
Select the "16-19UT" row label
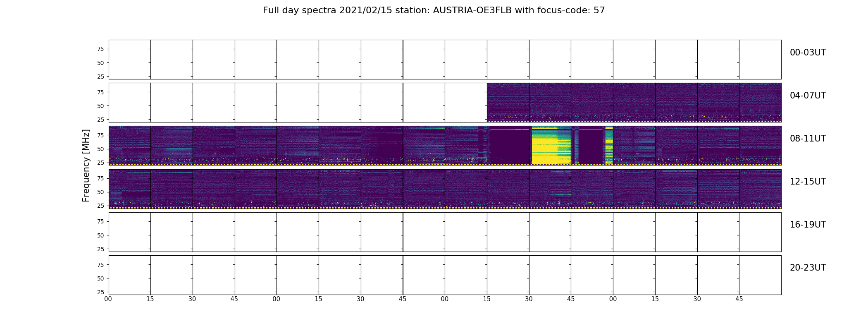(x=808, y=225)
